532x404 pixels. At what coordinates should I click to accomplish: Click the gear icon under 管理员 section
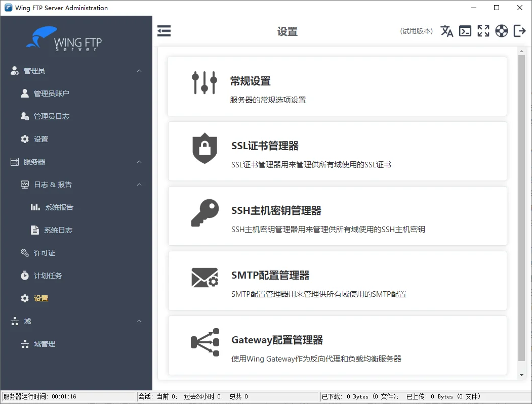[x=25, y=139]
